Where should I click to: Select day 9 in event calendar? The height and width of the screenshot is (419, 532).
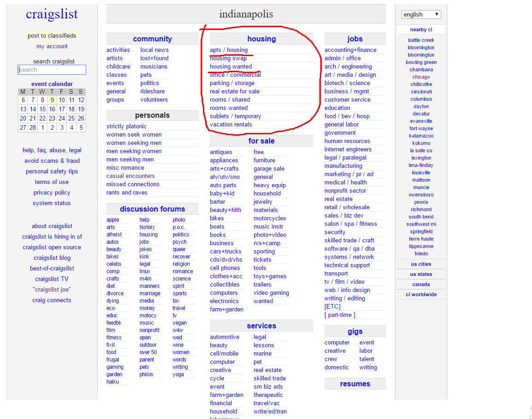(x=52, y=100)
